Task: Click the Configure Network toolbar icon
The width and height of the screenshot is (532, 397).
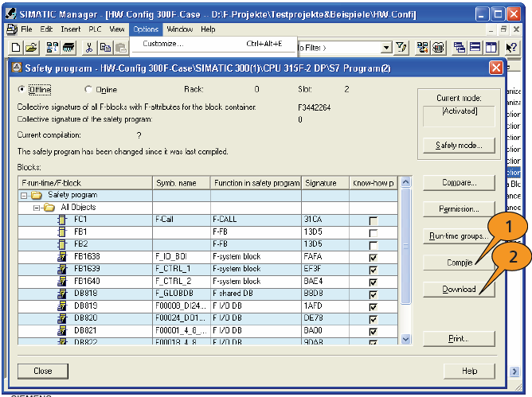Action: tap(422, 48)
